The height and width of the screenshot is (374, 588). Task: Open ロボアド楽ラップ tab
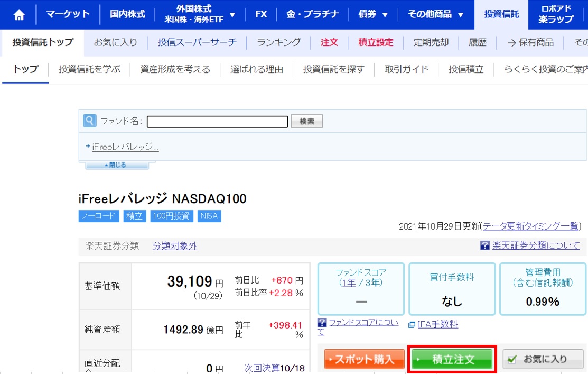tap(556, 14)
